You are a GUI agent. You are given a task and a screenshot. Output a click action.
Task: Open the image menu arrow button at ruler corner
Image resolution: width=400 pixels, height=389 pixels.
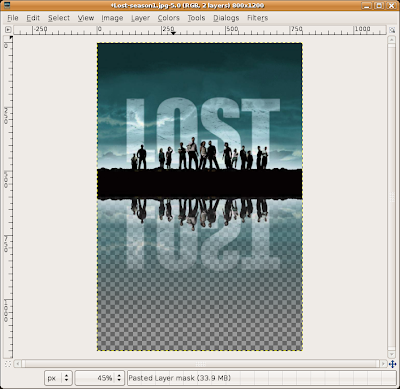click(8, 30)
